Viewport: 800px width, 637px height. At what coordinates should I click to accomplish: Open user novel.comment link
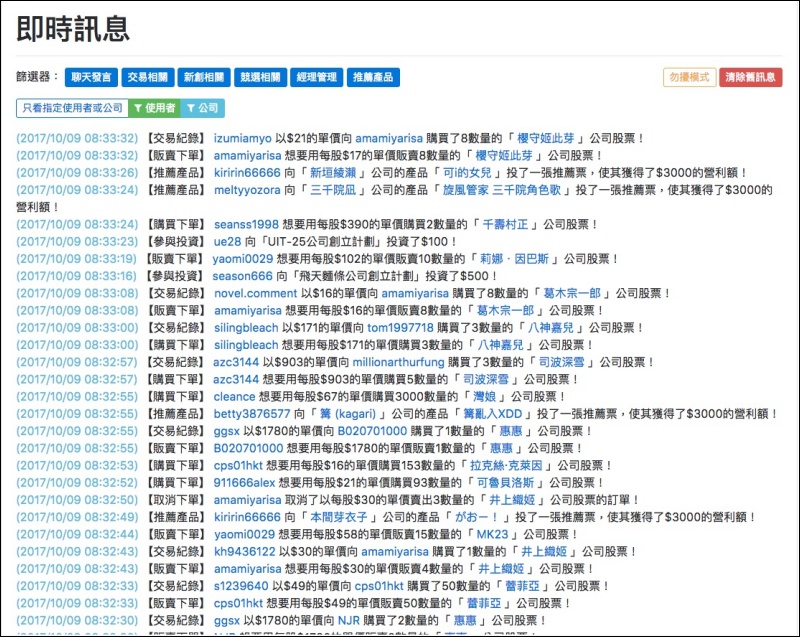(255, 293)
